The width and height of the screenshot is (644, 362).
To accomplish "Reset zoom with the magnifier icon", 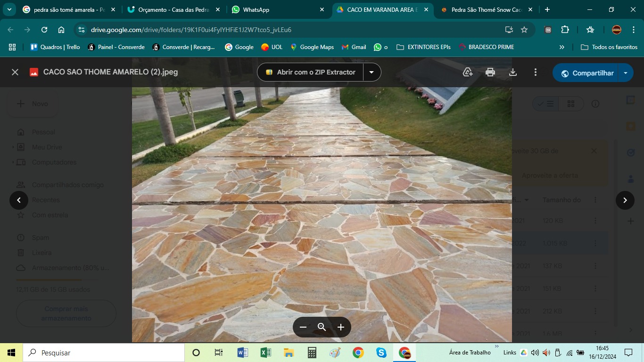I will (x=322, y=327).
